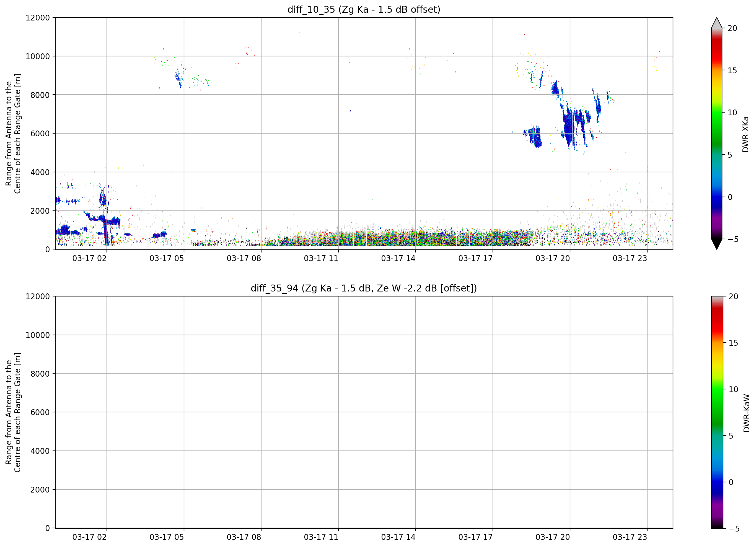Click the '03-17 02' x-axis label of bottom plot
Image resolution: width=756 pixels, height=547 pixels.
(89, 537)
